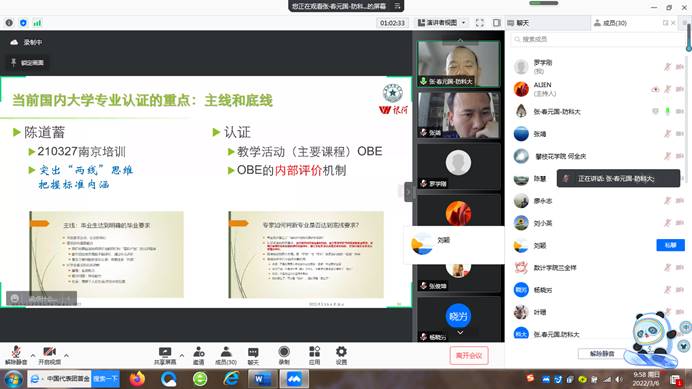Enter fullscreen with the top toolbar icon
The image size is (692, 389).
tap(480, 23)
